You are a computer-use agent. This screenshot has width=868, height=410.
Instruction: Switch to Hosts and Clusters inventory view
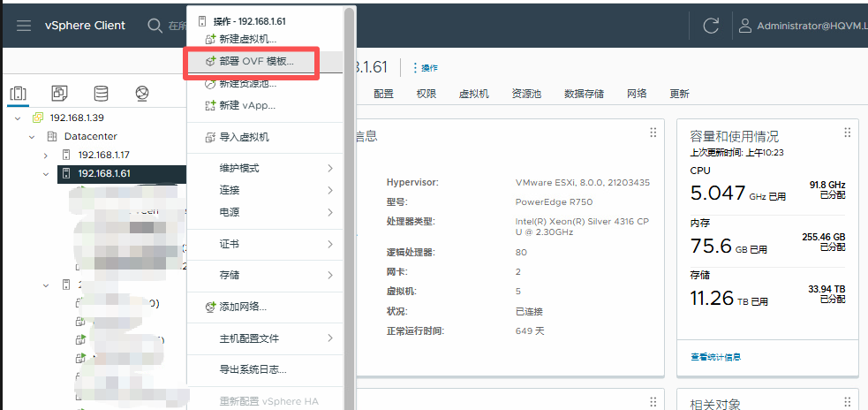[19, 94]
